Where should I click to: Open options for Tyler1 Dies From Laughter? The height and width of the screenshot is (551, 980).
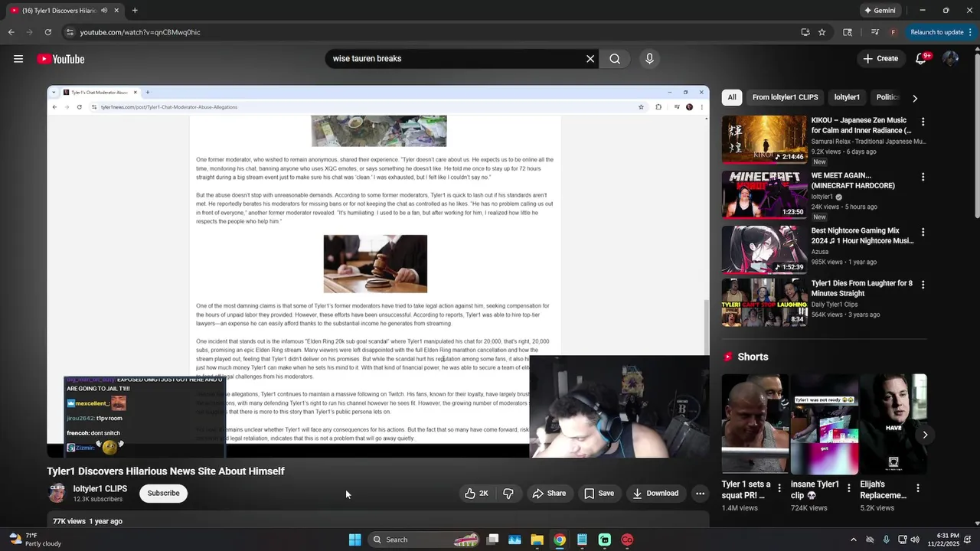(x=923, y=285)
